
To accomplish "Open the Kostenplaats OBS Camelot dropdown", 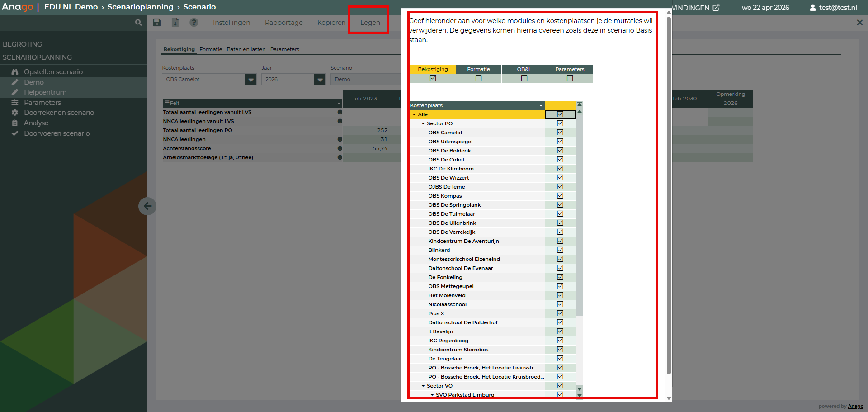I will pyautogui.click(x=250, y=80).
